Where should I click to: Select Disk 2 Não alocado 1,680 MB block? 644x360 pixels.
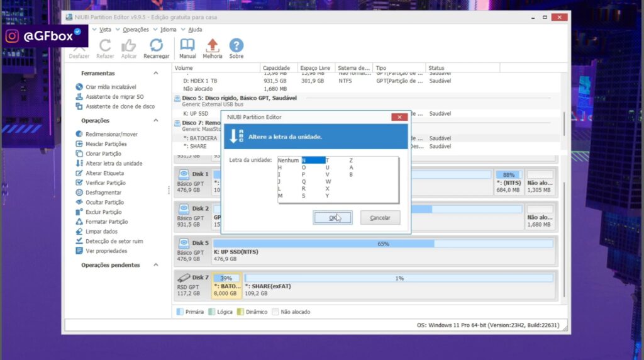540,217
